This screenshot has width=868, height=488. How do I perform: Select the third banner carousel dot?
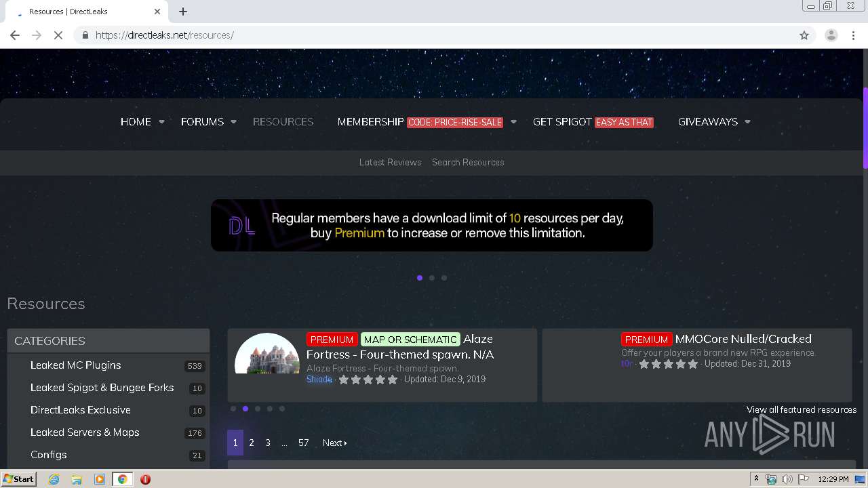(x=444, y=278)
